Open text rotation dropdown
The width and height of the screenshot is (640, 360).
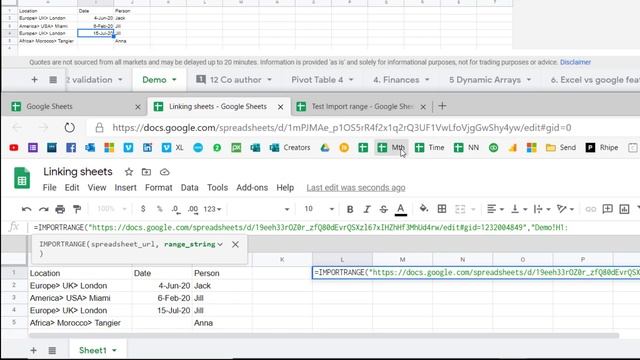point(566,209)
